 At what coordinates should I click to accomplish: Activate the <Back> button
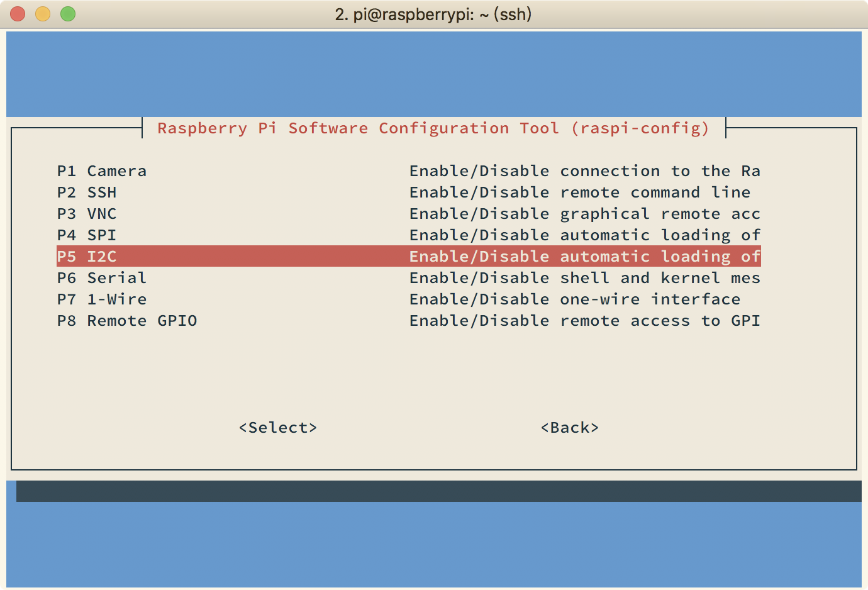click(x=570, y=428)
